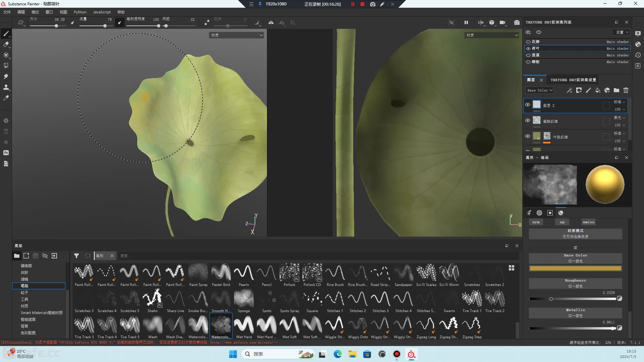The image size is (644, 362).
Task: Select the Projection tool
Action: click(x=6, y=55)
